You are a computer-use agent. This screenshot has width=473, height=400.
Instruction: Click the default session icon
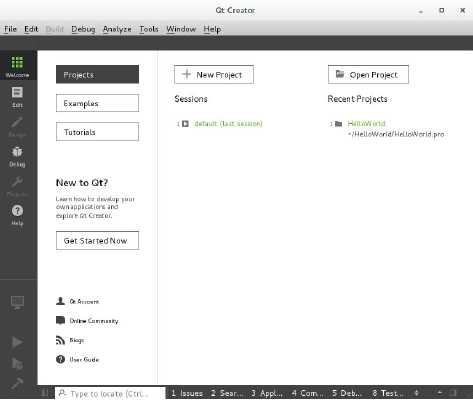click(x=185, y=124)
